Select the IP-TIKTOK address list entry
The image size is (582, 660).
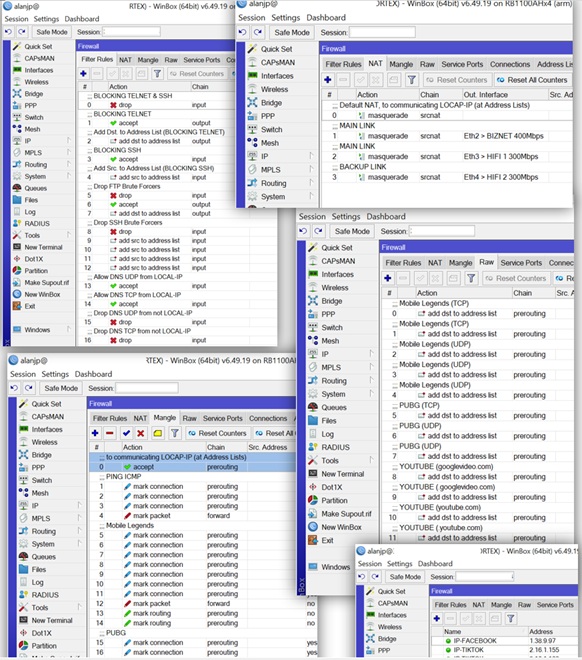(504, 650)
